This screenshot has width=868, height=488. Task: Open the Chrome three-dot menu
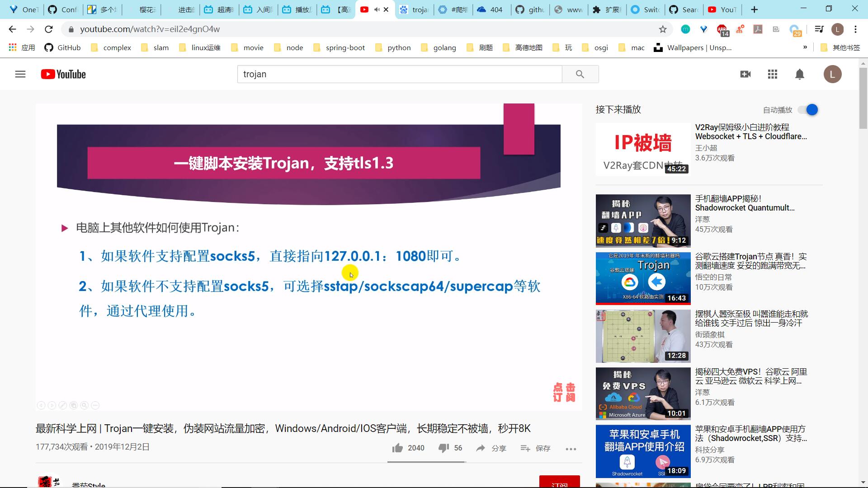[855, 29]
